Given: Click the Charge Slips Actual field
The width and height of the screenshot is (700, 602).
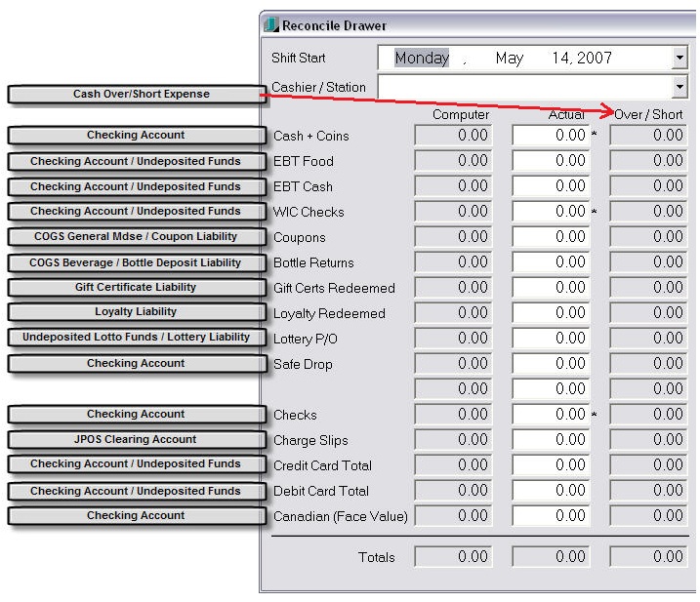Looking at the screenshot, I should point(551,440).
